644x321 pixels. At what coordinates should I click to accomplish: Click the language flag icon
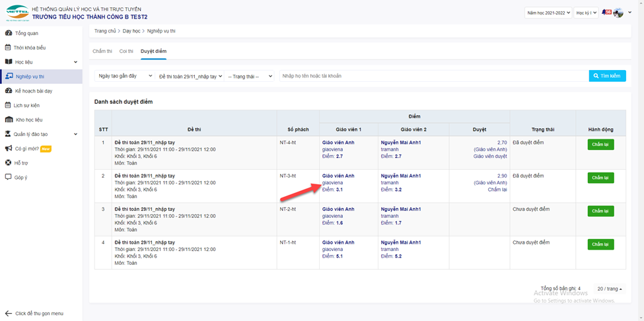(x=606, y=13)
